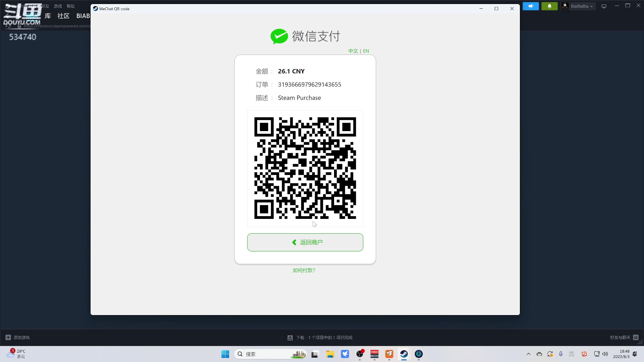The width and height of the screenshot is (644, 362).
Task: Open the weather widget showing 29°C
Action: pos(16,354)
